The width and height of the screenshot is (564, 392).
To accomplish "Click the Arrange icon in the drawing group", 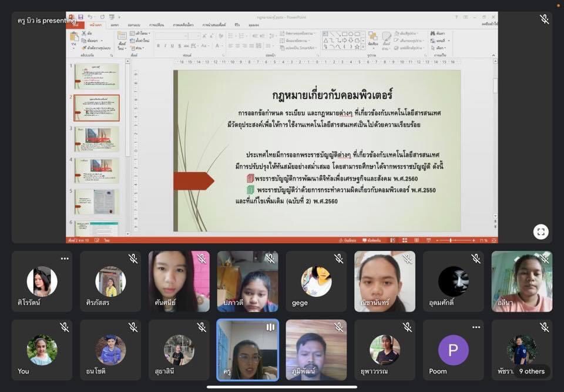I will [372, 38].
